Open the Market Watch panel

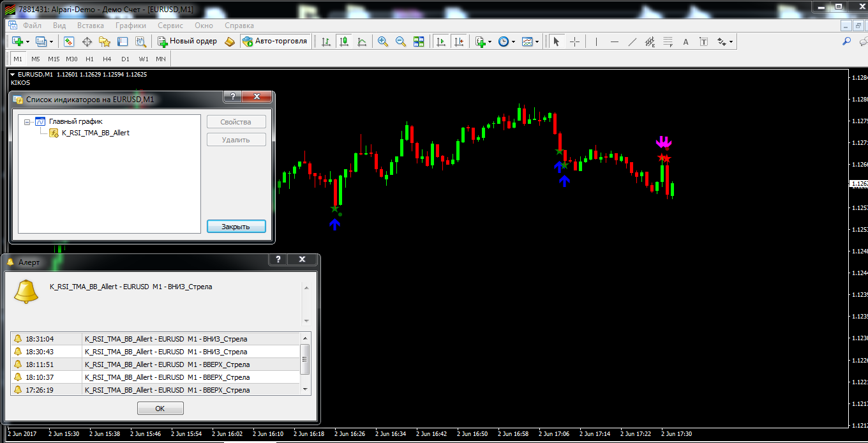pos(69,41)
